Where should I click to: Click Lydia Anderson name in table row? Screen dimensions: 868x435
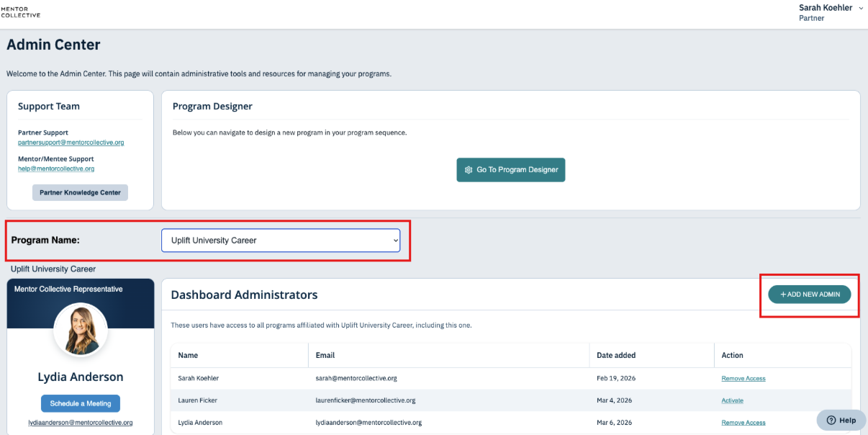point(200,423)
